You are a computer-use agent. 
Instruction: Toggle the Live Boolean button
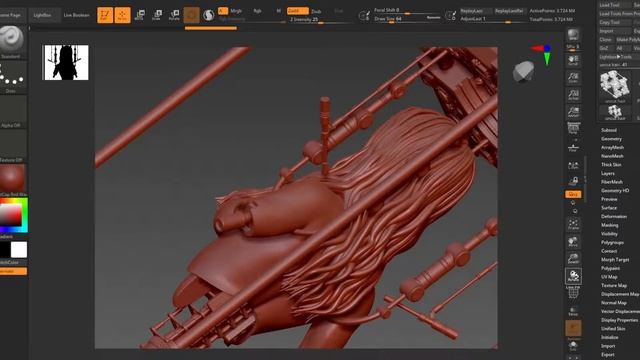click(76, 15)
